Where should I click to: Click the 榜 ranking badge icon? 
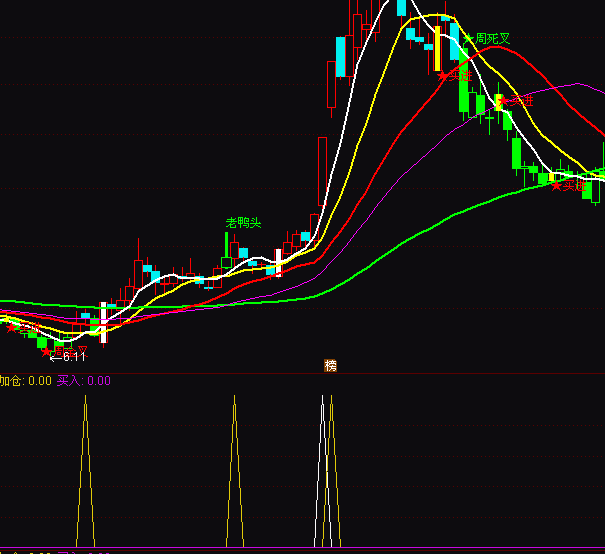pos(331,365)
